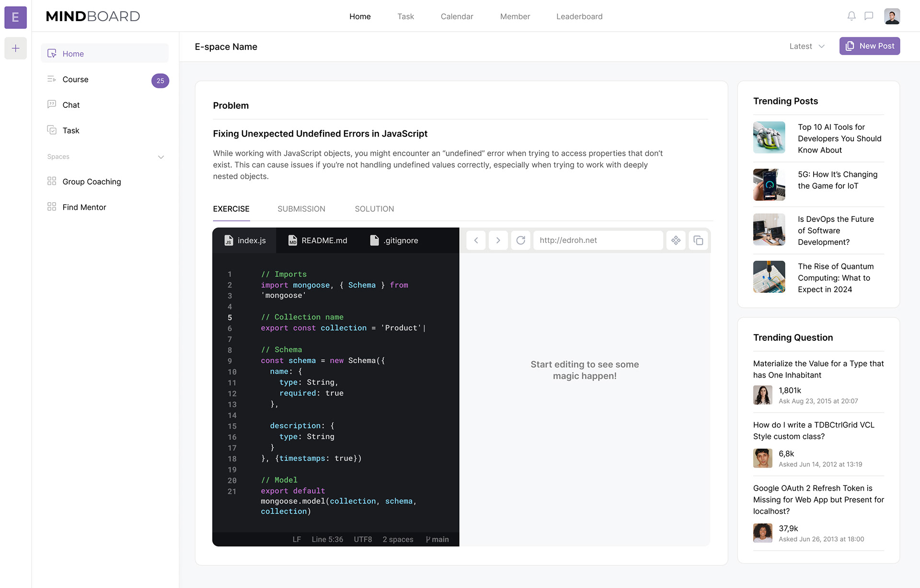Image resolution: width=920 pixels, height=588 pixels.
Task: Open Home in the top navigation
Action: pos(360,16)
